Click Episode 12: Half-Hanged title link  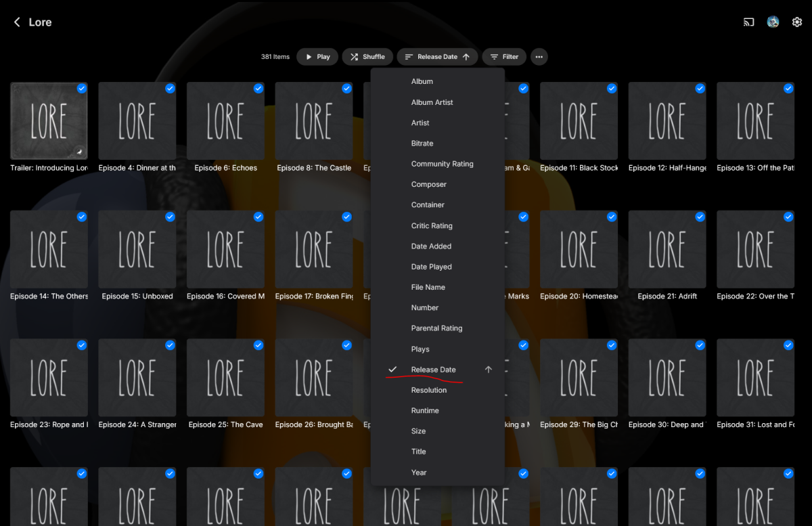pos(667,168)
